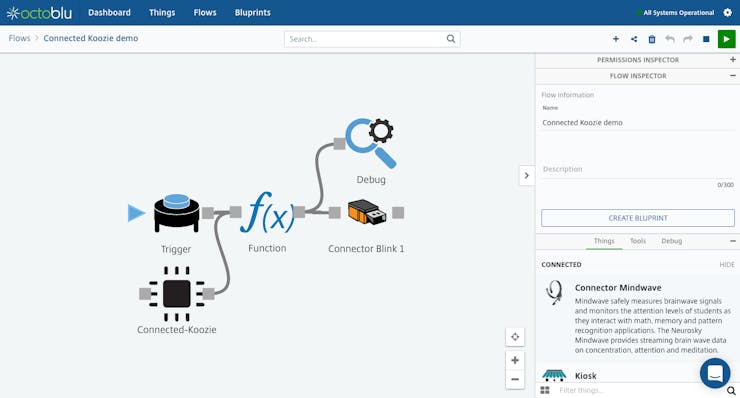Edit the flow Name field
The image size is (740, 398).
(638, 123)
